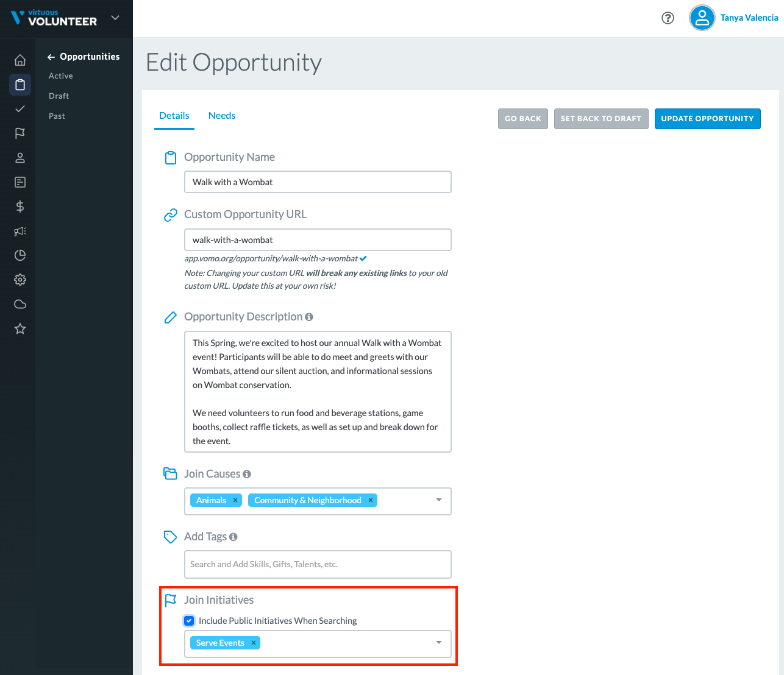Click the flag Initiatives sidebar icon

point(20,133)
